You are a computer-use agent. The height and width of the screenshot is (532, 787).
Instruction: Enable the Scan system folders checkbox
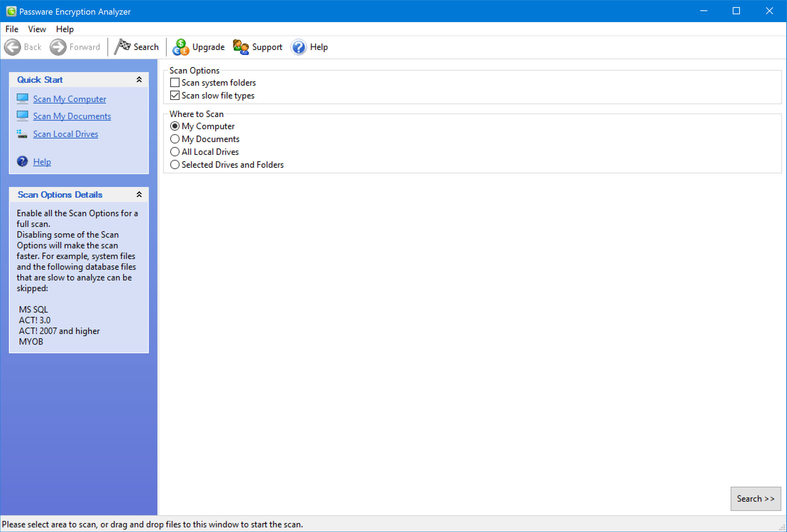pos(175,82)
